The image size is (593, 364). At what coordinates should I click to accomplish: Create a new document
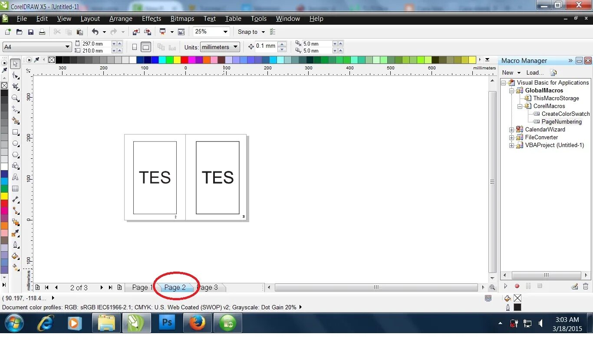(8, 32)
